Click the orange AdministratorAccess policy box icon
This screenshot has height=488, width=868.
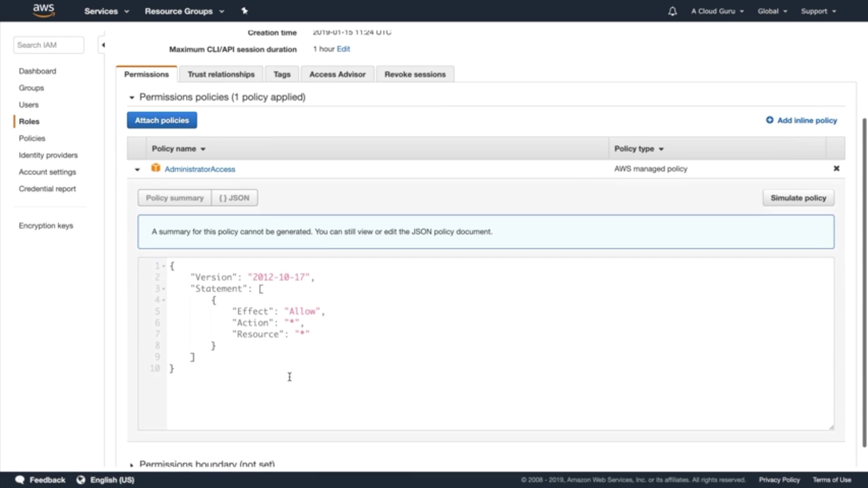point(156,168)
